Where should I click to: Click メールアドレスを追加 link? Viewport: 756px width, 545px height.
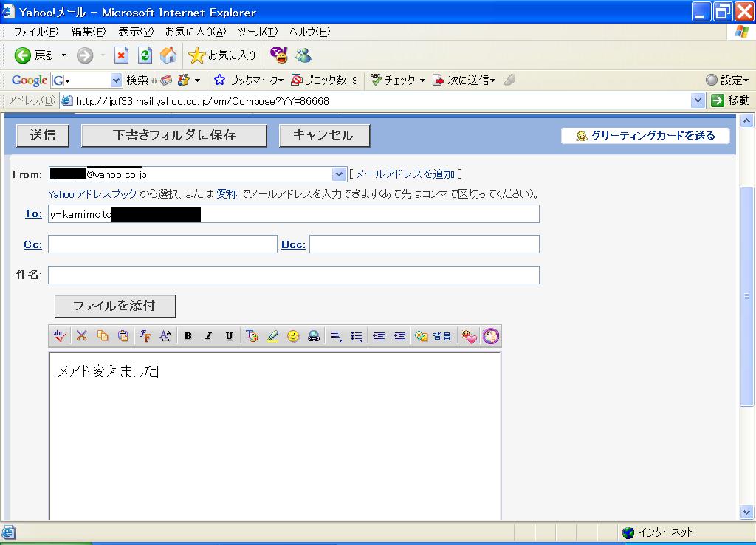(x=405, y=174)
